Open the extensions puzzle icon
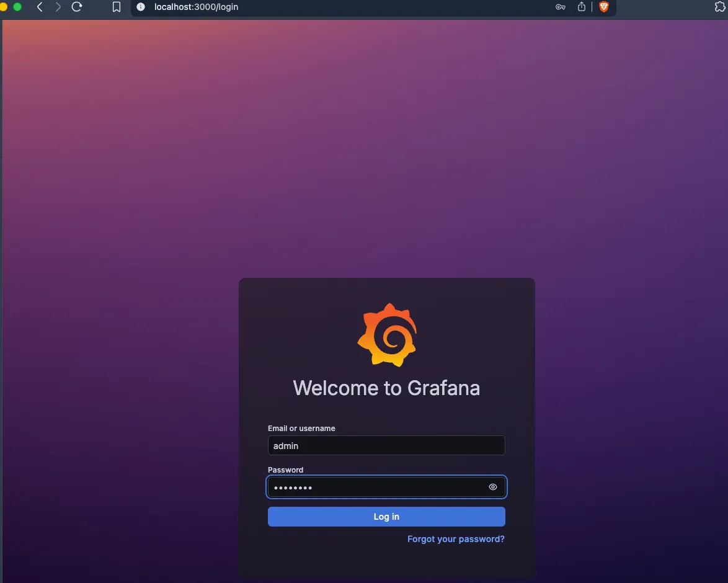The height and width of the screenshot is (583, 728). pos(721,7)
